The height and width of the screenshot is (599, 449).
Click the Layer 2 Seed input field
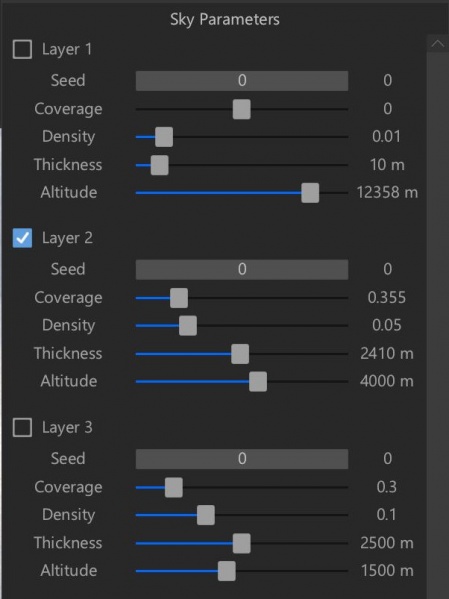(242, 269)
